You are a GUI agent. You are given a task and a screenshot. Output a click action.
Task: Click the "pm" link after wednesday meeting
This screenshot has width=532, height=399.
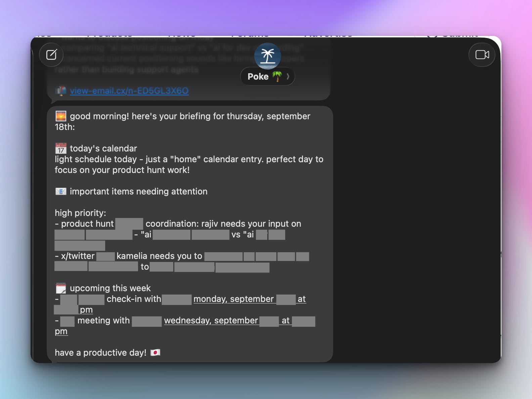coord(61,331)
